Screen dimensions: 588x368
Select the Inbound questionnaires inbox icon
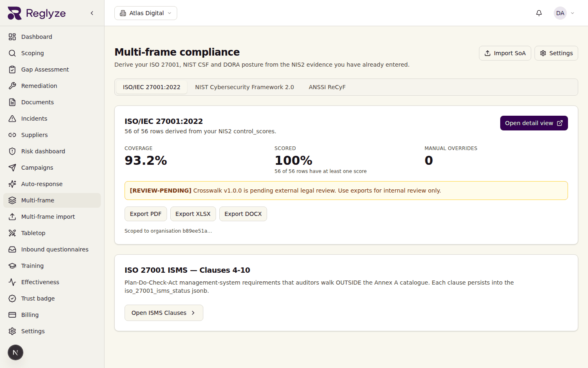[x=12, y=249]
